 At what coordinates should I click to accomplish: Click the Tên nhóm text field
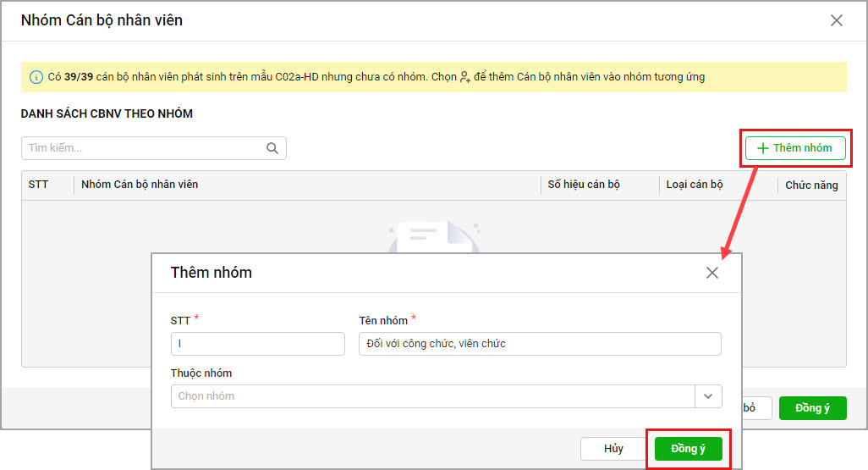[x=540, y=344]
